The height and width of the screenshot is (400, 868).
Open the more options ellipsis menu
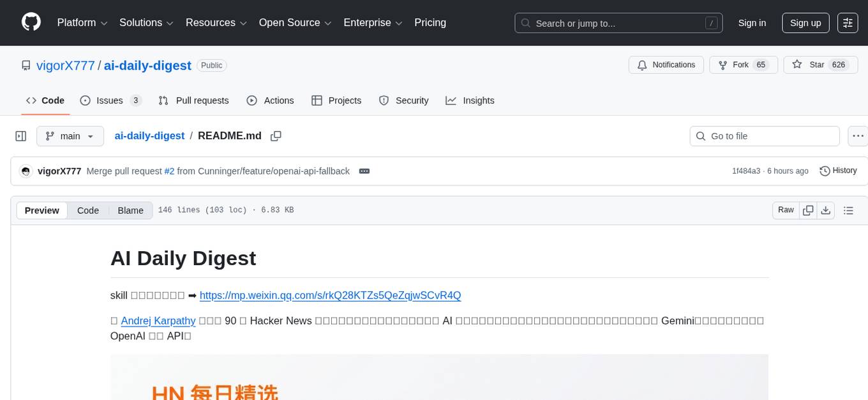pyautogui.click(x=858, y=135)
